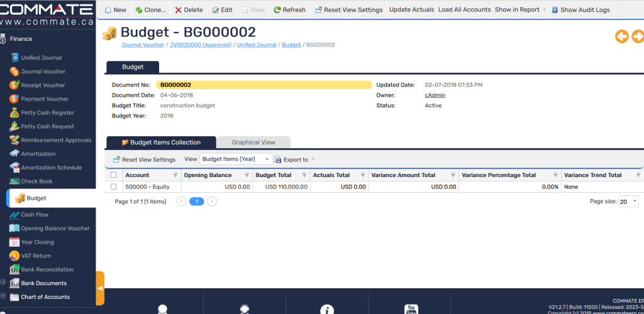Open Bank Reconciliation in the sidebar
The image size is (644, 314).
pyautogui.click(x=47, y=269)
